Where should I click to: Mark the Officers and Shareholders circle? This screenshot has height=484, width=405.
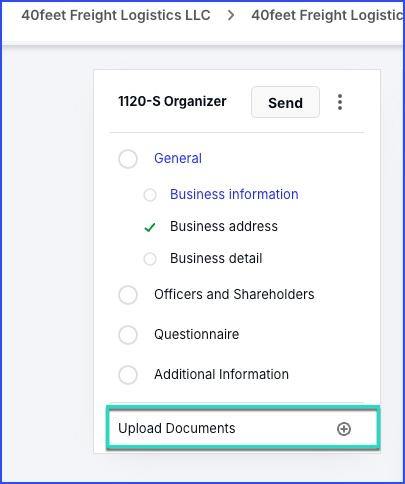click(x=128, y=295)
